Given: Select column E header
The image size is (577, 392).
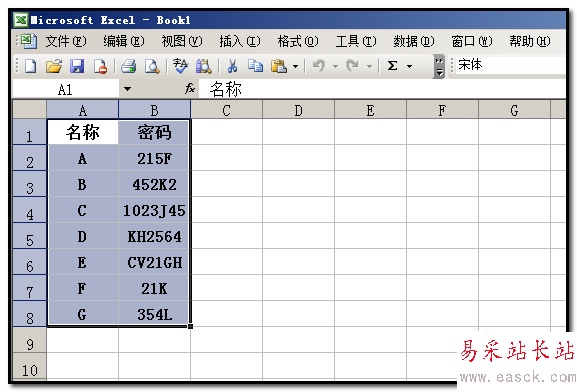Looking at the screenshot, I should [371, 110].
